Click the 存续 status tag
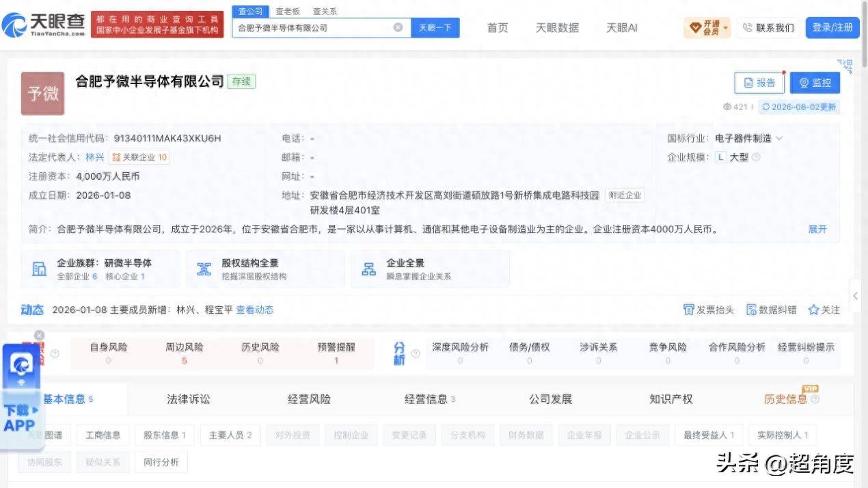Image resolution: width=868 pixels, height=488 pixels. coord(241,81)
